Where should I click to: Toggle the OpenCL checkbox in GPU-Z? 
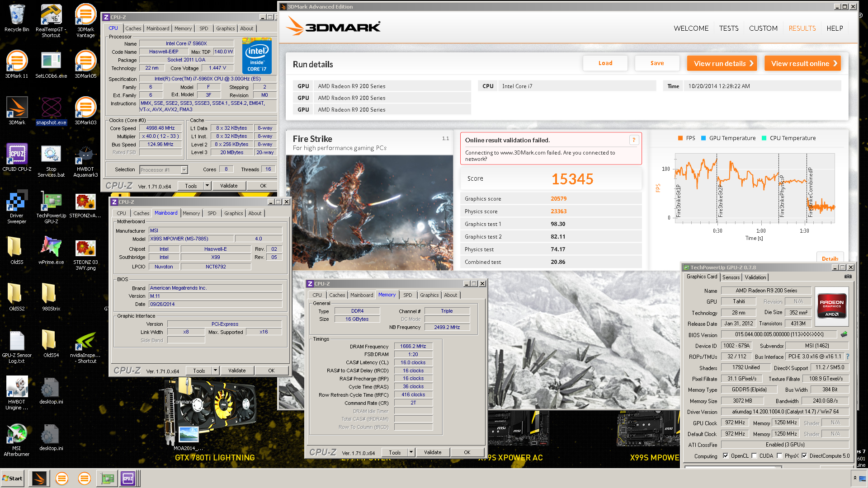[x=726, y=456]
